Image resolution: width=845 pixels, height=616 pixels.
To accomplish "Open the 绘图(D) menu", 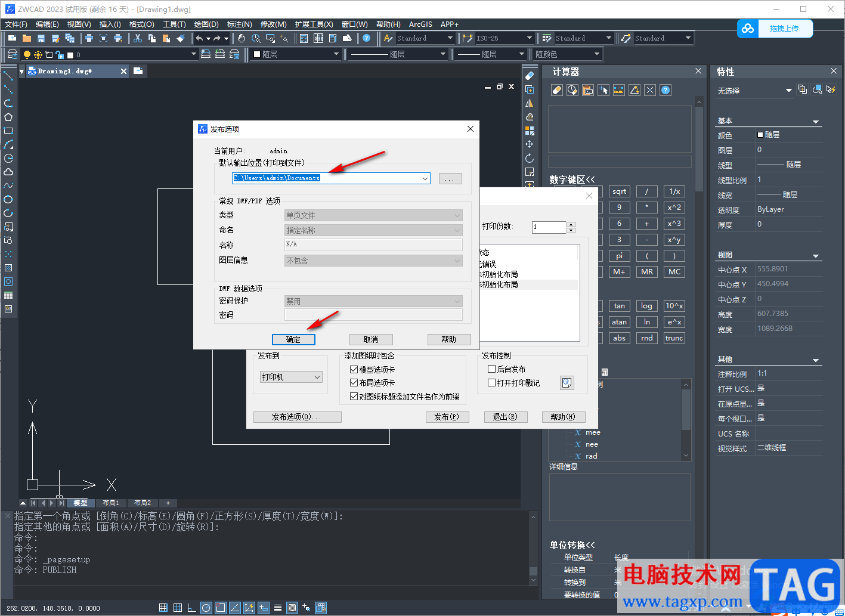I will pos(206,24).
